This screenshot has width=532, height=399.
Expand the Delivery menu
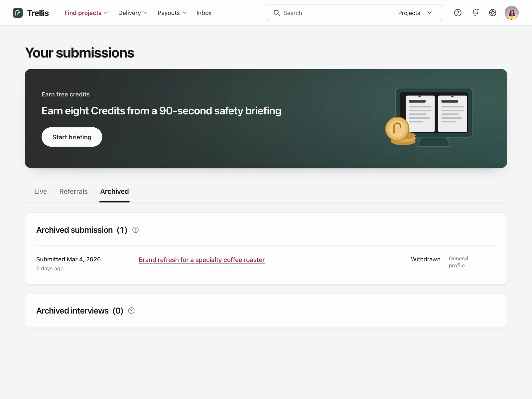[133, 13]
